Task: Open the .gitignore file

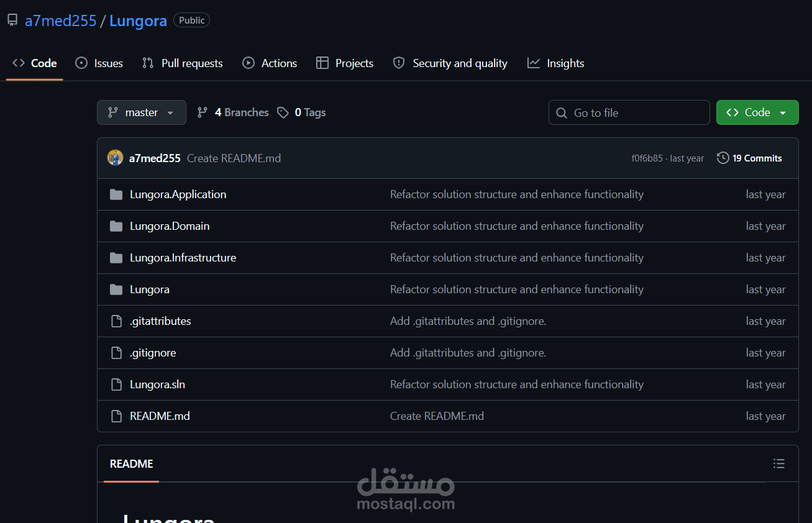Action: (153, 353)
